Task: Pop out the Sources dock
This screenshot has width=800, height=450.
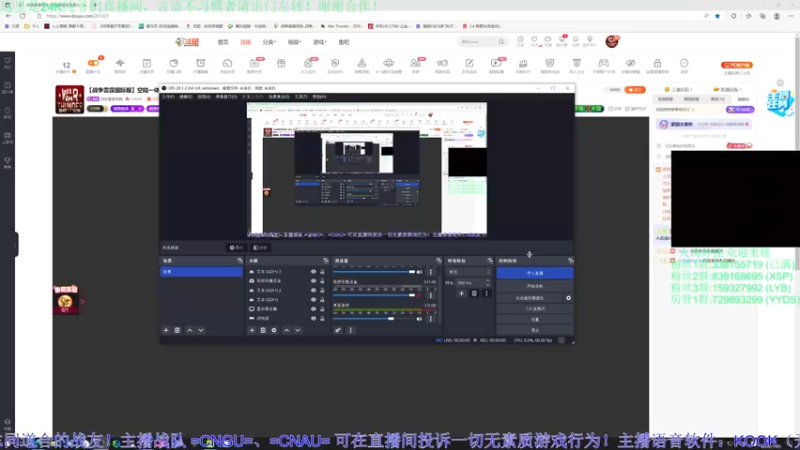Action: coord(326,261)
